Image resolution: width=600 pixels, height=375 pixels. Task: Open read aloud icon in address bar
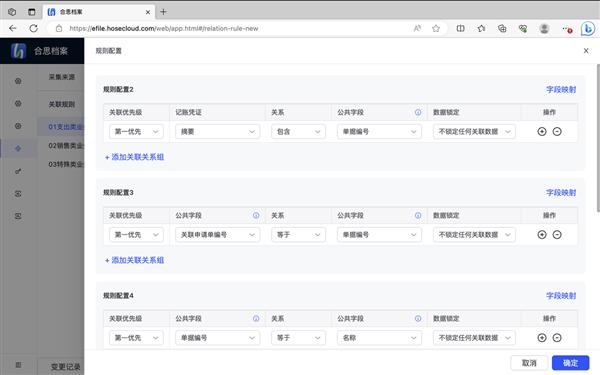[417, 28]
